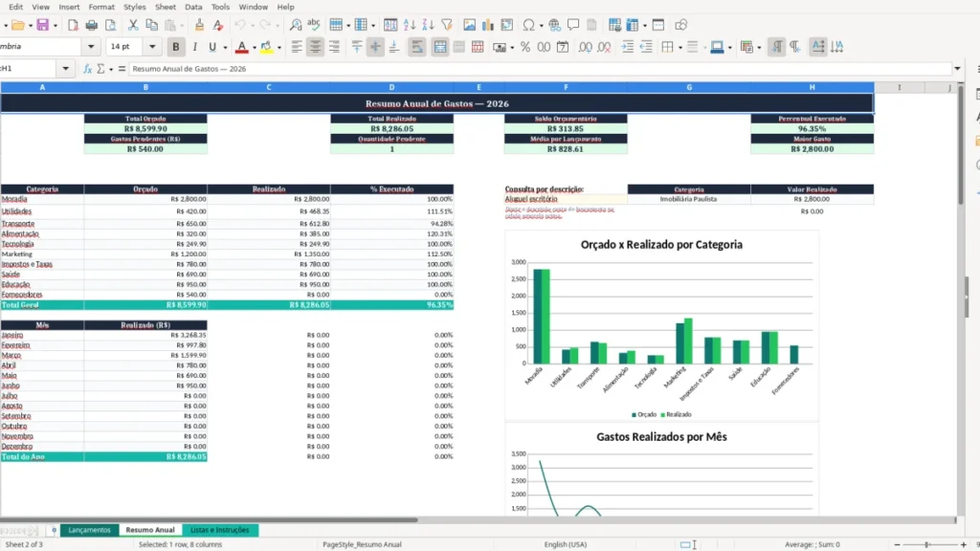
Task: Select the Resumo Anual sheet tab
Action: tap(150, 530)
